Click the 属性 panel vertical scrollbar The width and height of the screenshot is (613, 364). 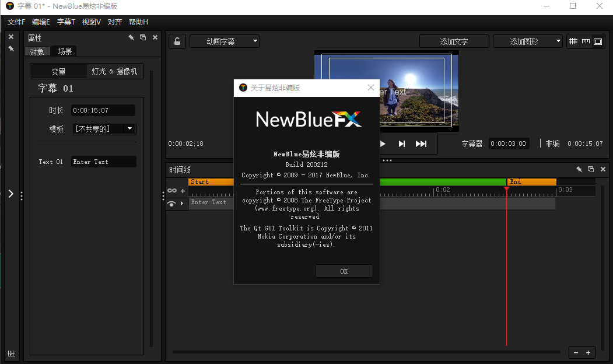click(x=151, y=209)
